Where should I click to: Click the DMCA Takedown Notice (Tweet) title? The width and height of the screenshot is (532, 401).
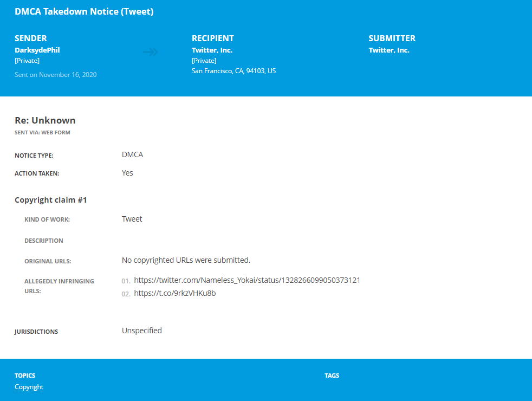click(x=84, y=11)
